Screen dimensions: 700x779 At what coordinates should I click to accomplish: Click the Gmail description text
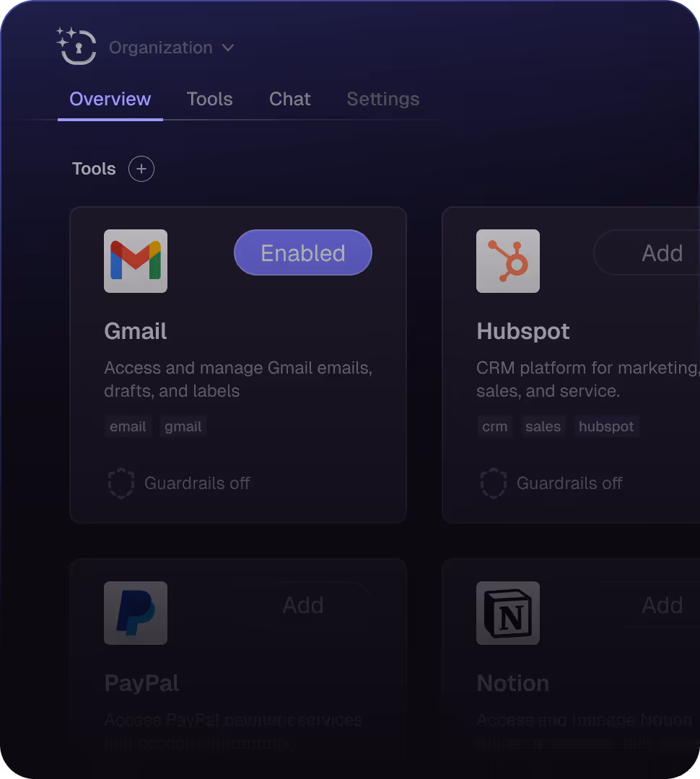(238, 379)
